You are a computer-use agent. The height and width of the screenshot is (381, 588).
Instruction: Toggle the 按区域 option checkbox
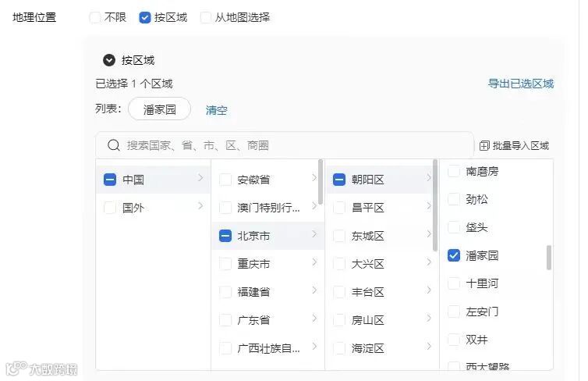point(145,17)
